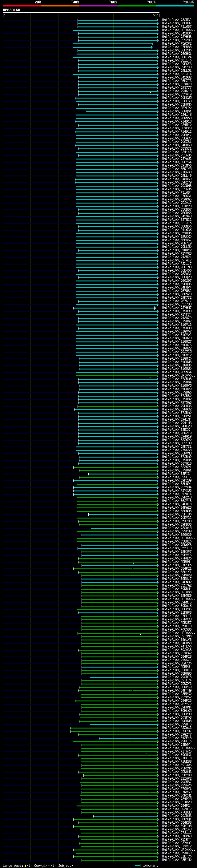Open hit UniRef100_B9S209
The image size is (197, 868).
[177, 40]
